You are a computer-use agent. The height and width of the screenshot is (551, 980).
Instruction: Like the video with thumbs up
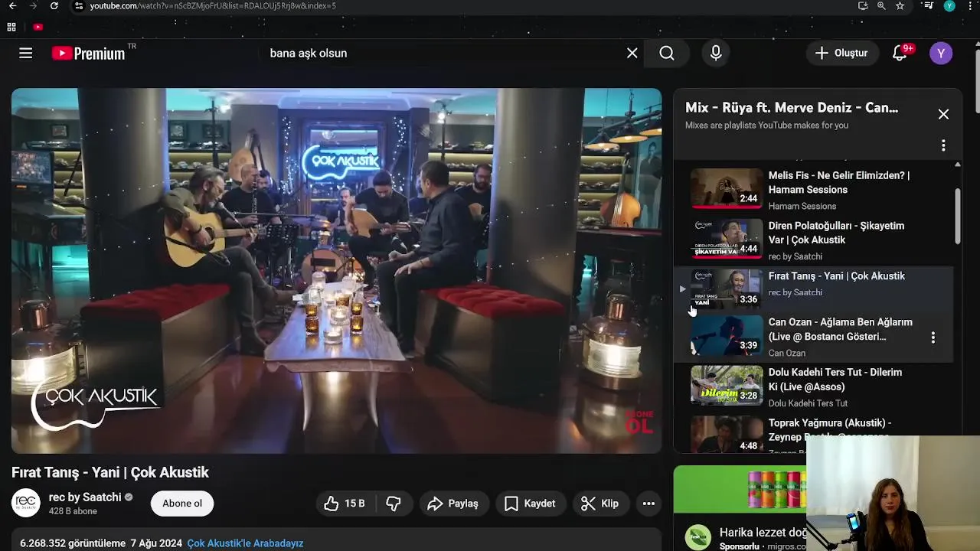click(344, 504)
